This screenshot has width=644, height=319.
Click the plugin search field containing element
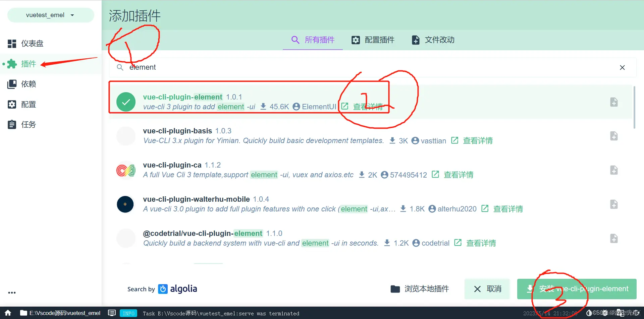(x=372, y=67)
